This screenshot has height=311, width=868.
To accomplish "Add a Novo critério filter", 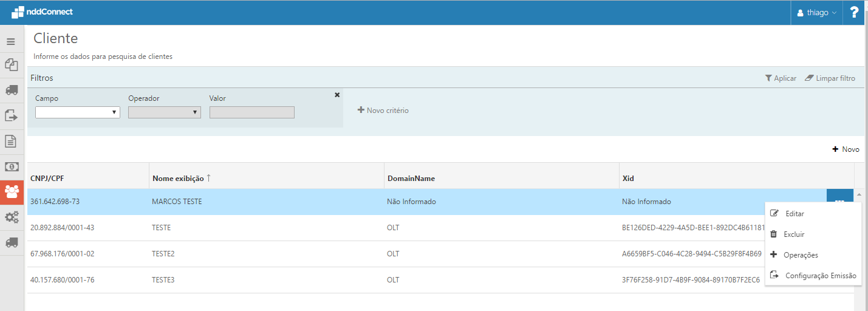I will click(383, 111).
